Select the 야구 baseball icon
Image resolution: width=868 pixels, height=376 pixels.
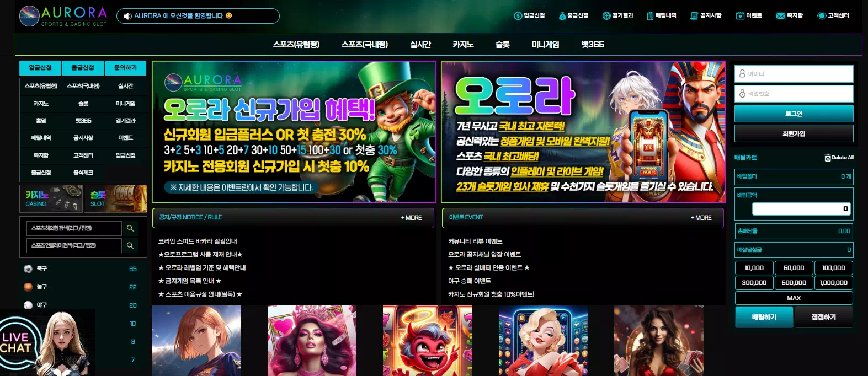tap(28, 305)
